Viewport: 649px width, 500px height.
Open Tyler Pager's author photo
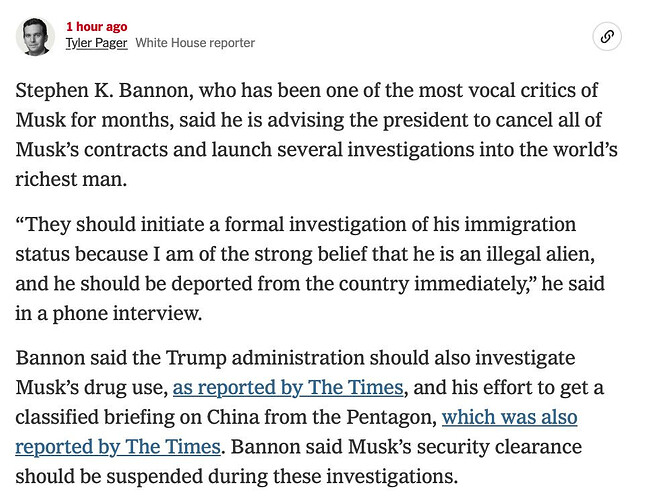pyautogui.click(x=35, y=36)
